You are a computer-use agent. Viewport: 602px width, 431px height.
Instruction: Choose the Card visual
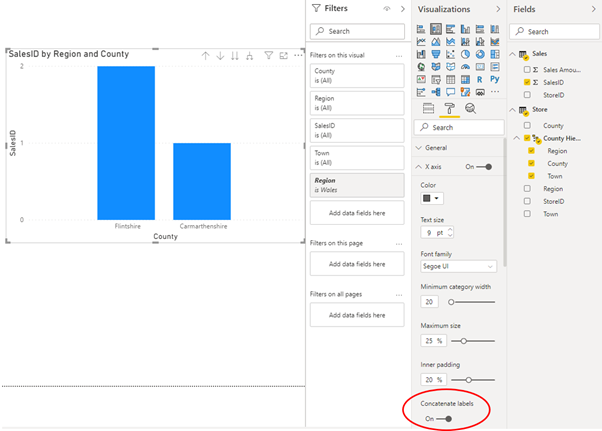(480, 67)
